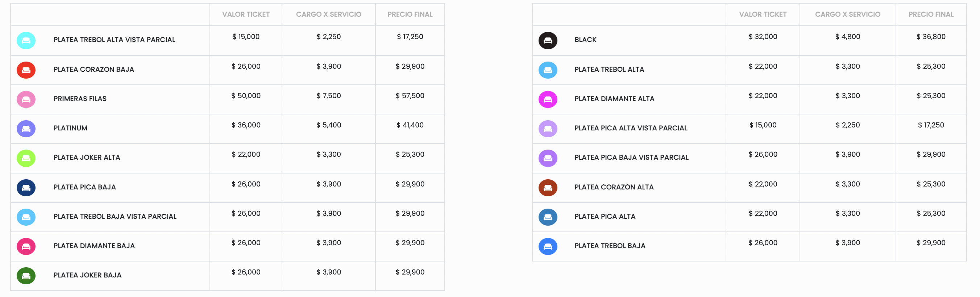Select the PLATEA TREBOL ALTA VISTA PARCIAL label
Screen dimensions: 980x297
115,39
